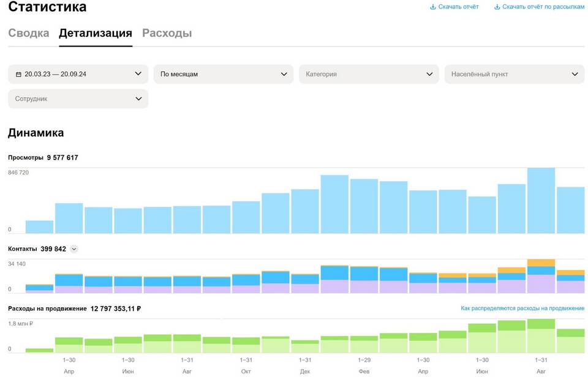Expand the Категория filter dropdown

click(369, 74)
